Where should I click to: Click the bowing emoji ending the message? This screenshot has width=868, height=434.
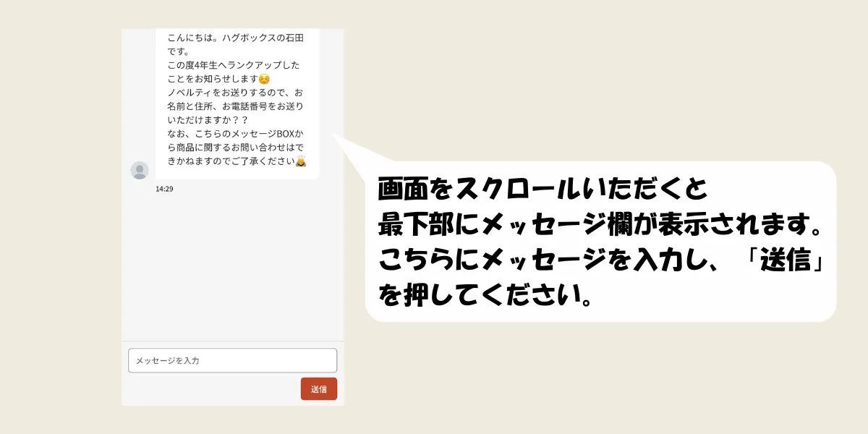[x=301, y=161]
